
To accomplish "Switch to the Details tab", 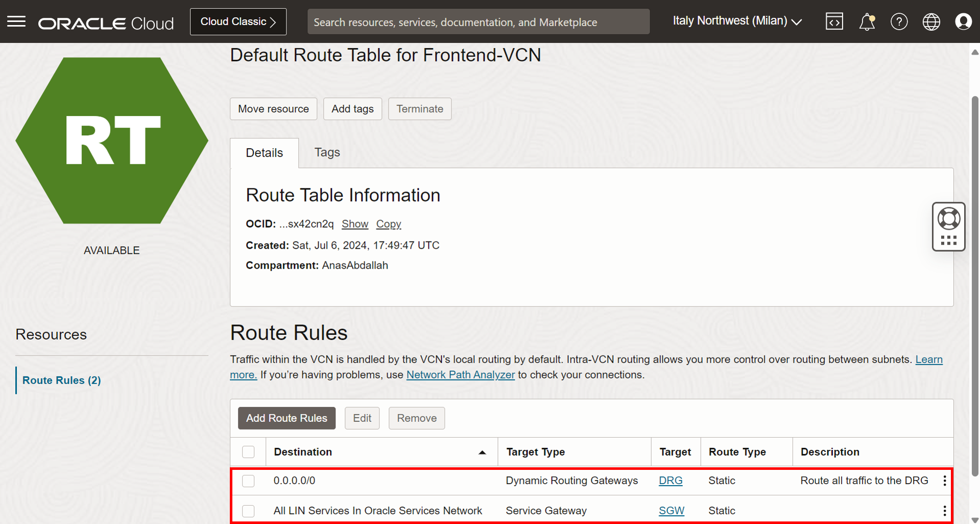I will [x=264, y=153].
